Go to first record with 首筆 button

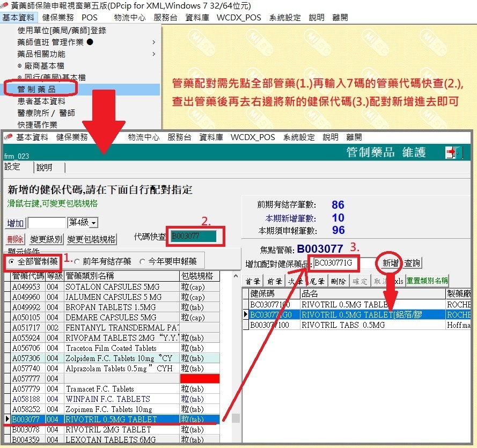tap(253, 281)
